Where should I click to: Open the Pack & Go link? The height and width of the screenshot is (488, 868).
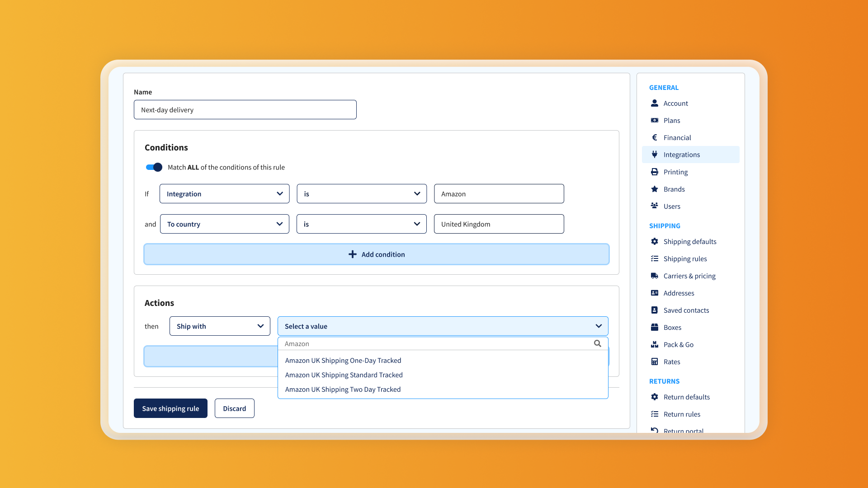(x=678, y=345)
